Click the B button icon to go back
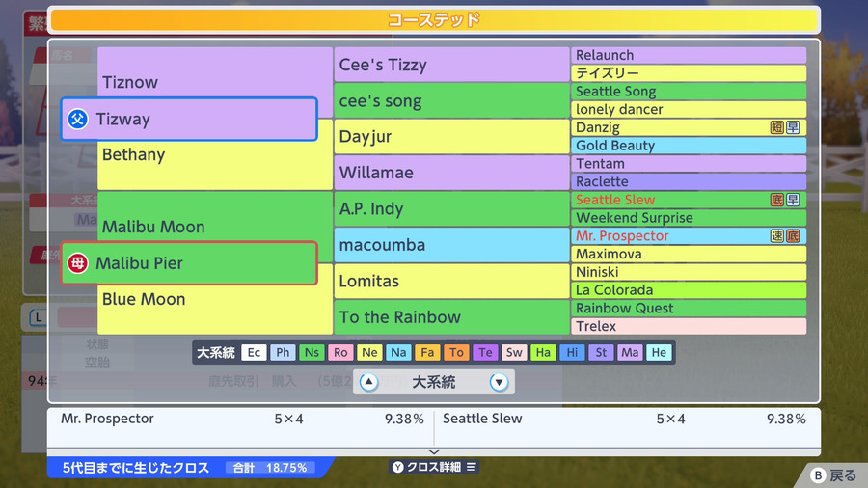Image resolution: width=868 pixels, height=488 pixels. point(818,475)
